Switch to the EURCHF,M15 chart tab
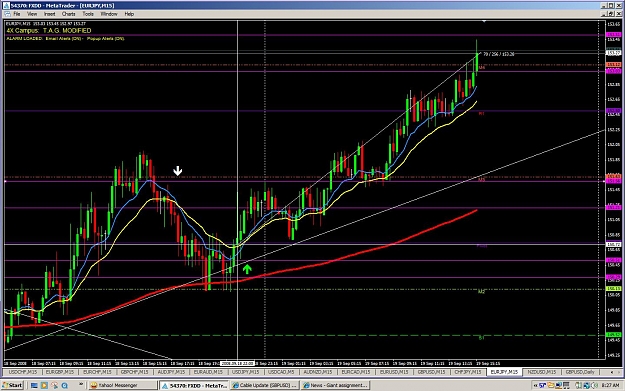625x391 pixels. (x=97, y=372)
